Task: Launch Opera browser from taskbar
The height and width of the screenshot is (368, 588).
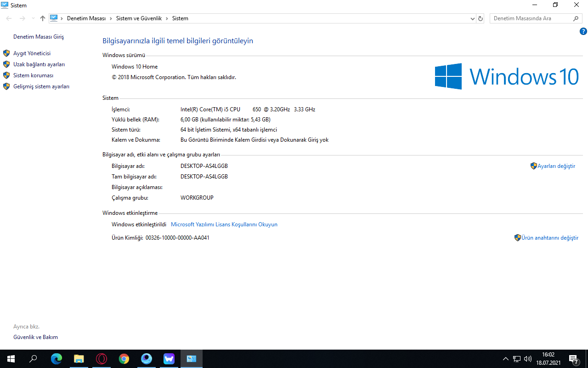Action: pyautogui.click(x=102, y=359)
